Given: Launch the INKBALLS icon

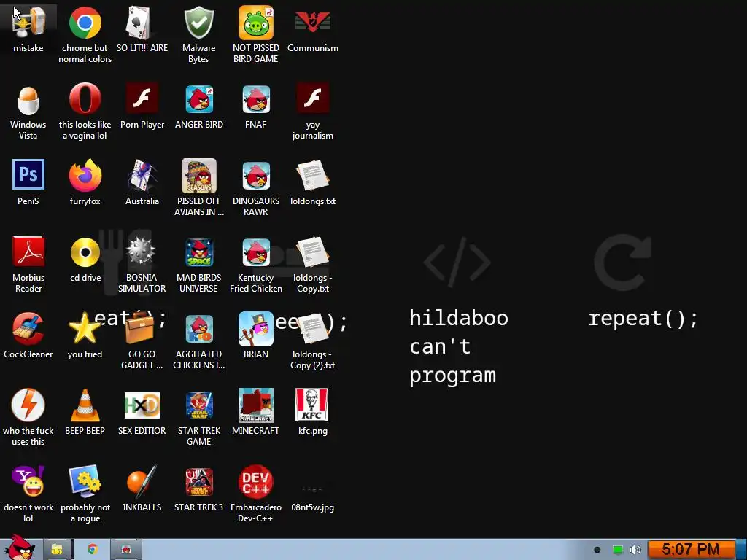Looking at the screenshot, I should (x=142, y=481).
